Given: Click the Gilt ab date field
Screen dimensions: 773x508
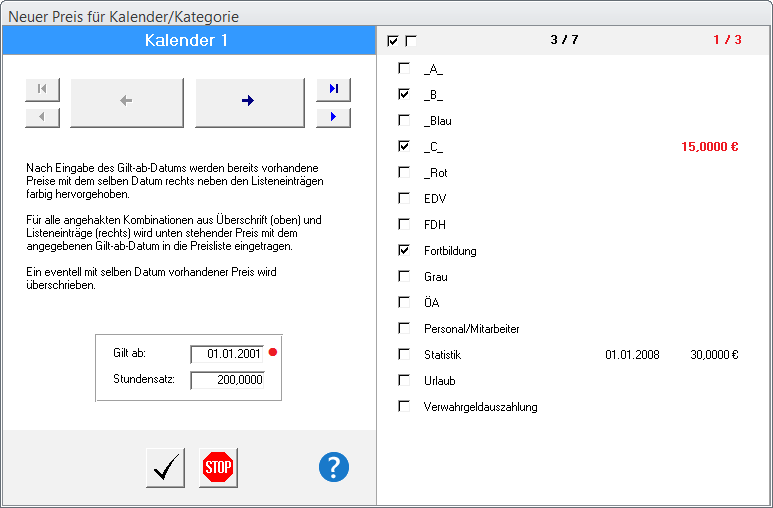Looking at the screenshot, I should tap(227, 354).
